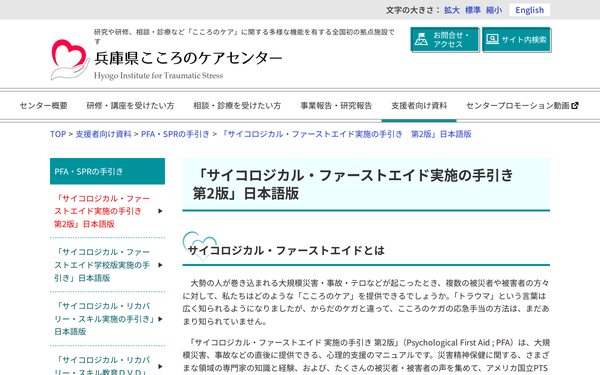Click the external-link icon beside プロモーション動画
Screen dimensions: 600x375
coord(575,106)
